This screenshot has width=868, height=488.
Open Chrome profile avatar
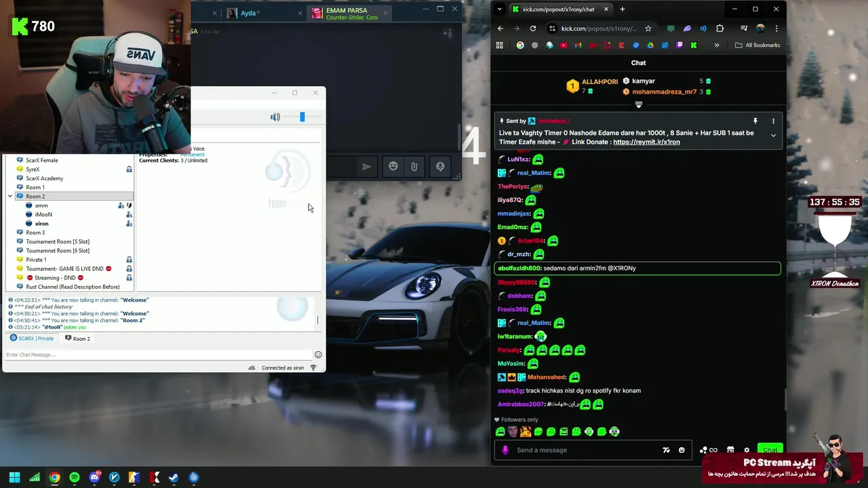pyautogui.click(x=760, y=28)
